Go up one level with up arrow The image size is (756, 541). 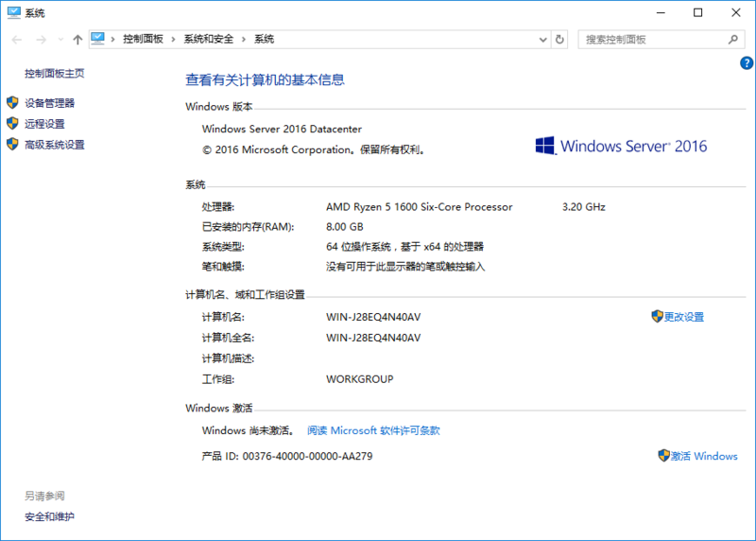coord(77,40)
